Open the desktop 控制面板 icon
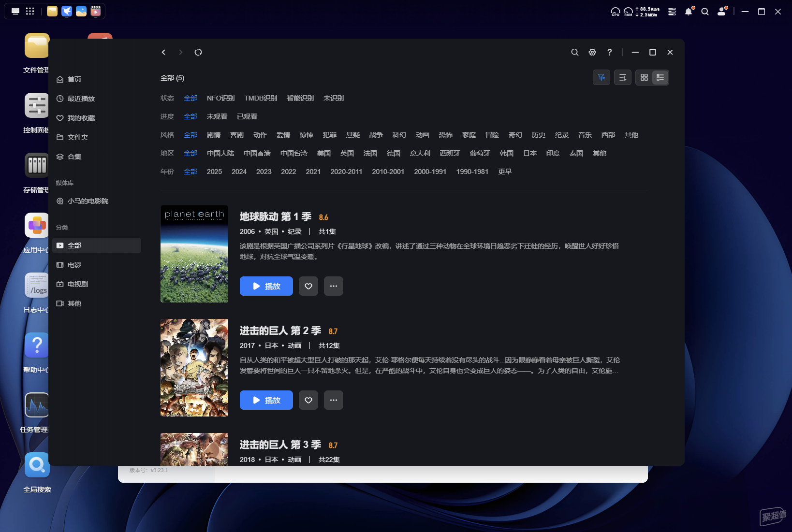Viewport: 792px width, 532px height. [37, 105]
